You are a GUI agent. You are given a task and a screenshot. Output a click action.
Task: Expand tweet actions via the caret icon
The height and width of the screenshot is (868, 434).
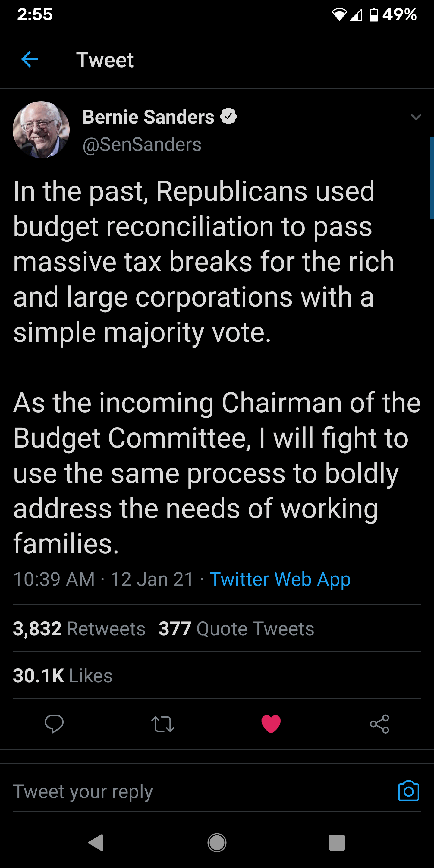(417, 117)
